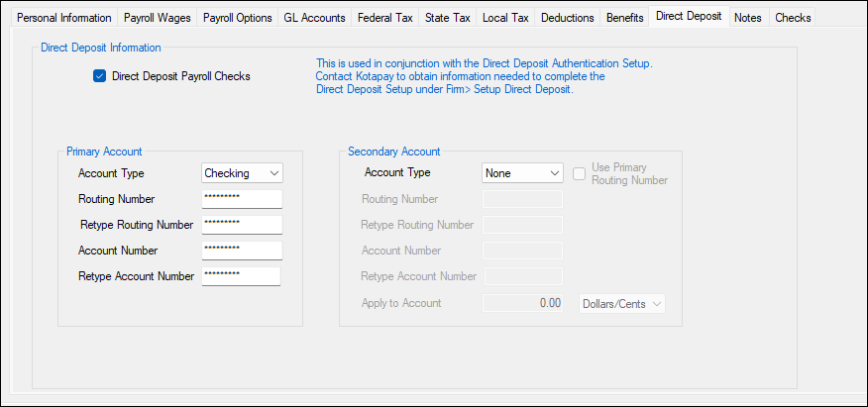Select the Benefits tab
Viewport: 868px width, 407px height.
coord(624,18)
